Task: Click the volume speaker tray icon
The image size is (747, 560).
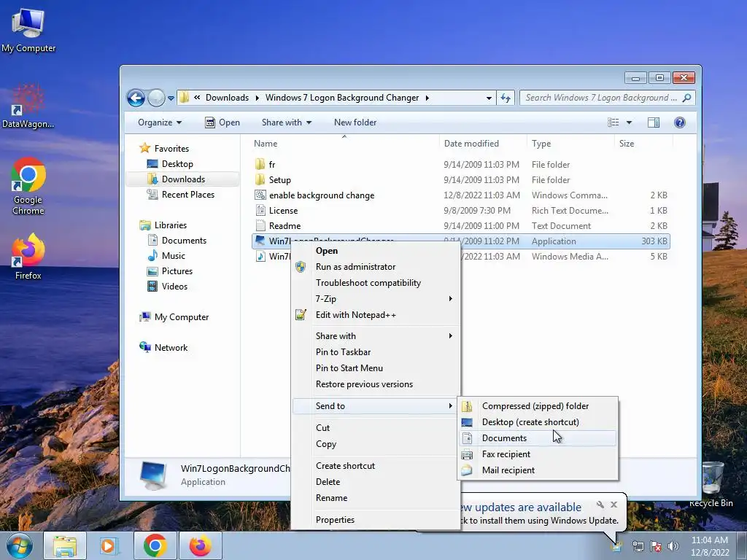Action: pyautogui.click(x=673, y=546)
